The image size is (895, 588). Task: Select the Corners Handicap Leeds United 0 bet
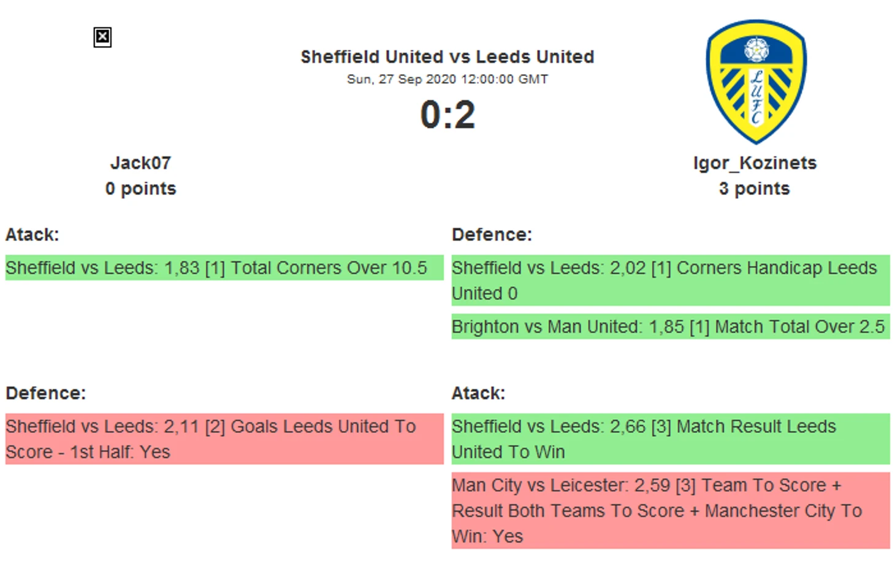[x=670, y=280]
